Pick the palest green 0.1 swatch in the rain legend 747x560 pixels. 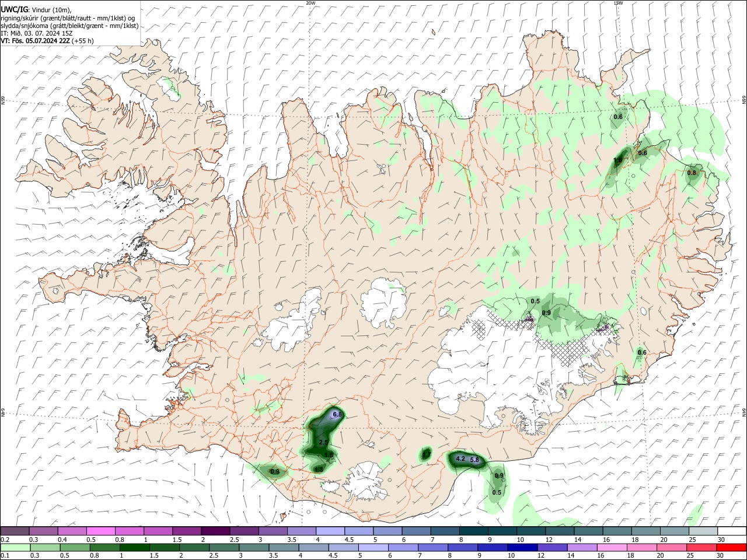click(x=15, y=547)
